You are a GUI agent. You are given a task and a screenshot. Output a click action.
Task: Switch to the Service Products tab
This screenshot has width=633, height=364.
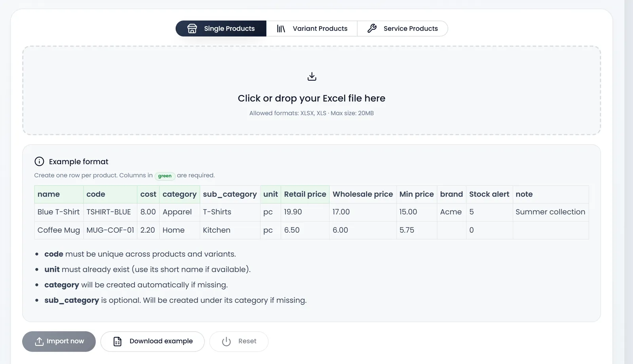point(402,28)
